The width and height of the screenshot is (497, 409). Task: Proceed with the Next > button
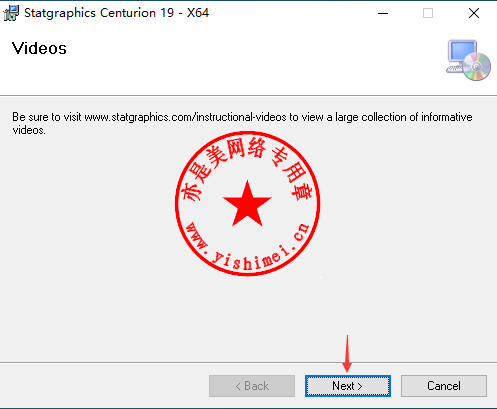348,386
